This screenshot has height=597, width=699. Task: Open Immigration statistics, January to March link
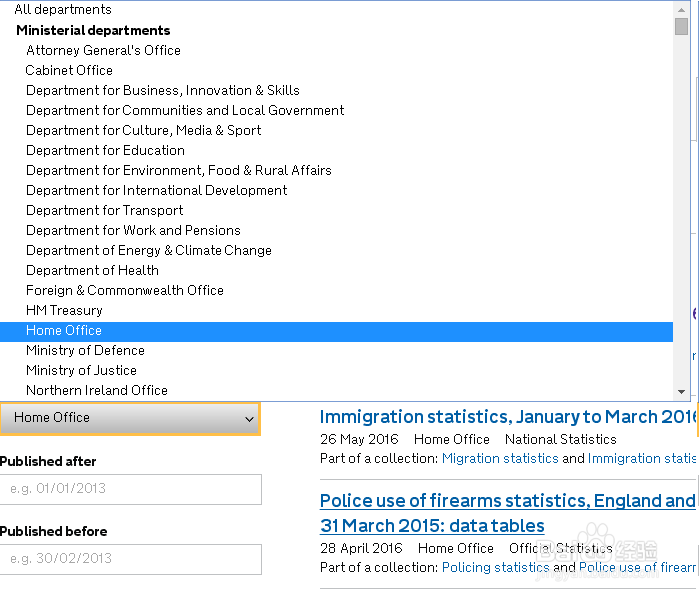pyautogui.click(x=507, y=417)
